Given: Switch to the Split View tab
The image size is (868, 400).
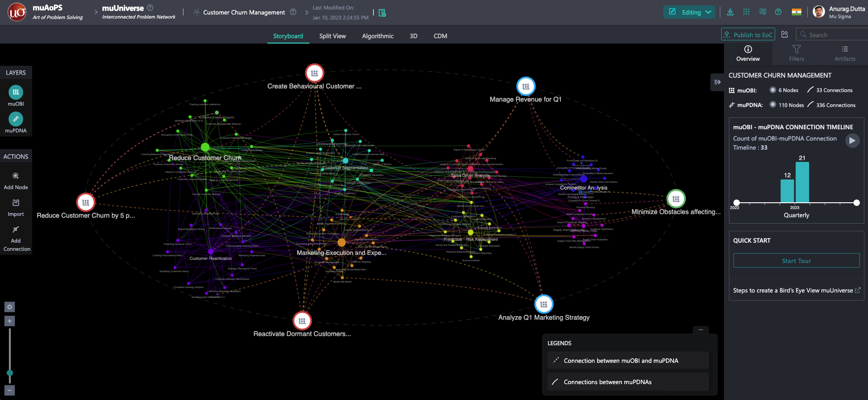Looking at the screenshot, I should (332, 36).
